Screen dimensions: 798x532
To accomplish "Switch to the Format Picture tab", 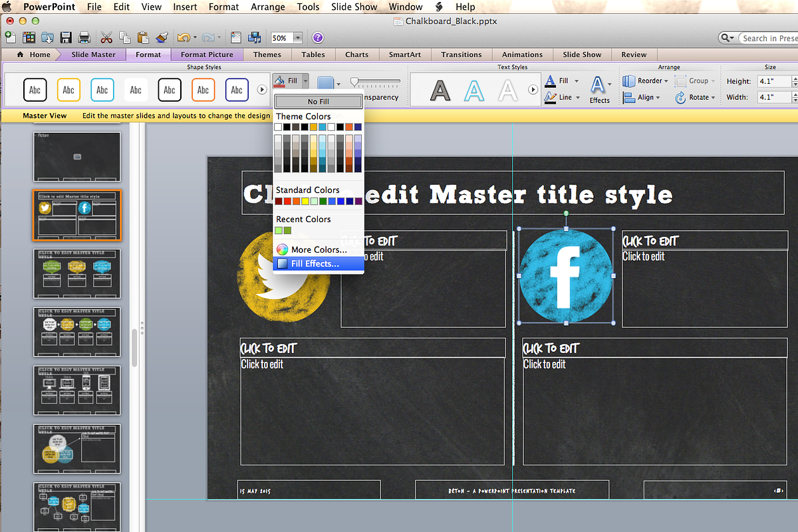I will click(207, 55).
